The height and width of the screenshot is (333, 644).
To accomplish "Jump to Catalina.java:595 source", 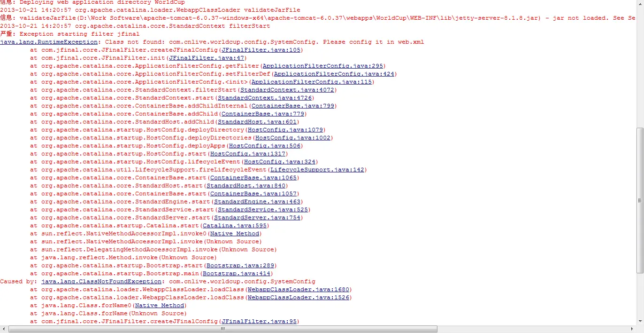I will point(235,225).
